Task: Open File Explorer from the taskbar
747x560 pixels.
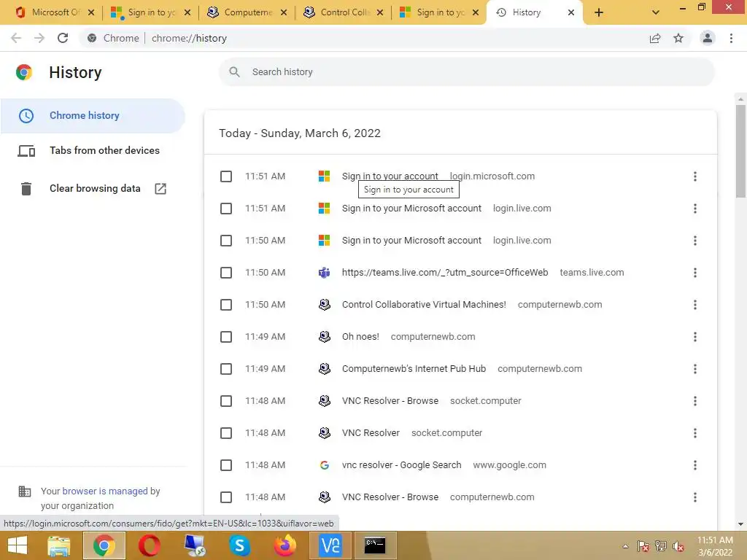Action: point(59,545)
